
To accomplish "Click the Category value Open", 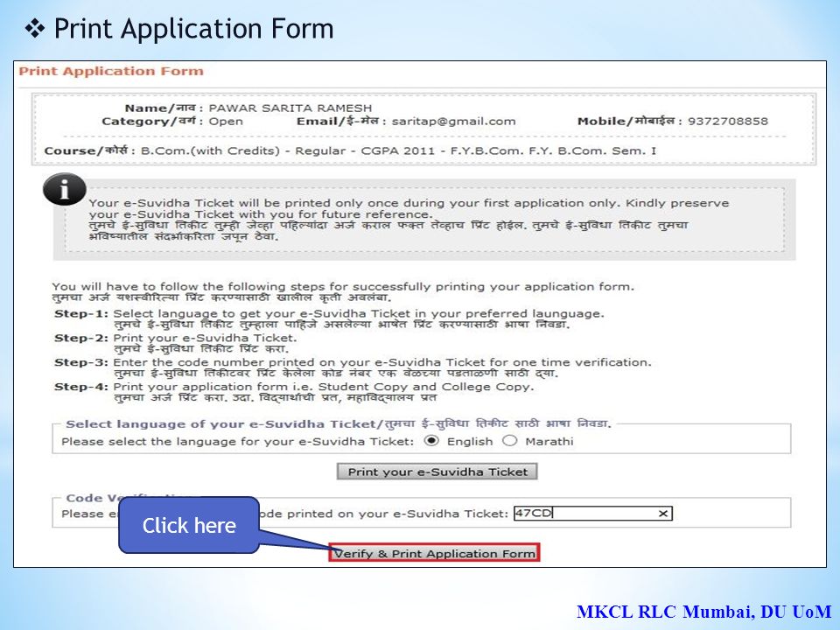I will [x=226, y=122].
